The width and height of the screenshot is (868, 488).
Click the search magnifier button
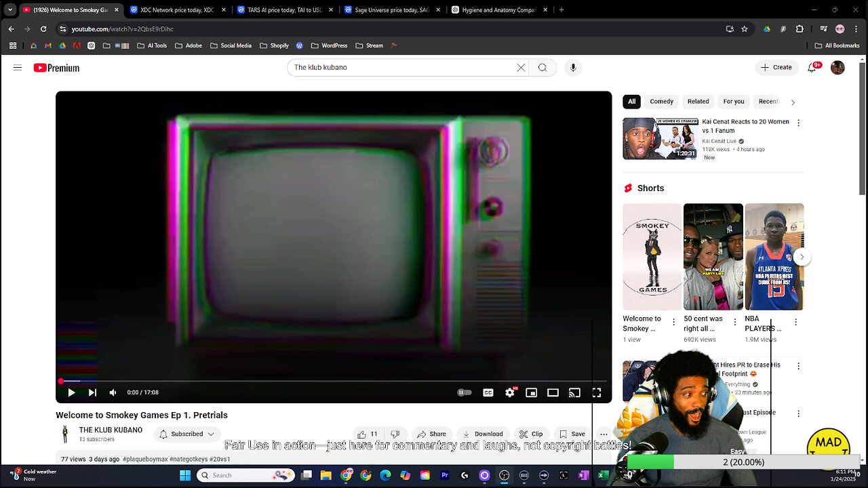click(x=542, y=68)
